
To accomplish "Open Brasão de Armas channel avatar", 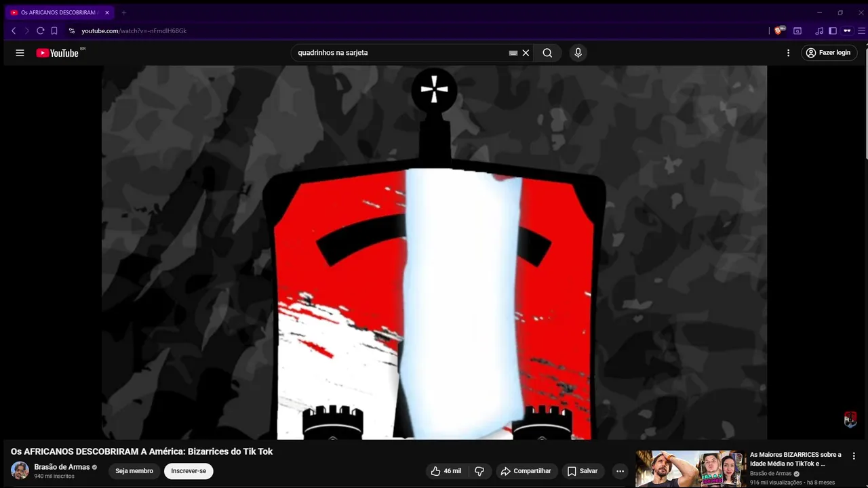I will (20, 470).
